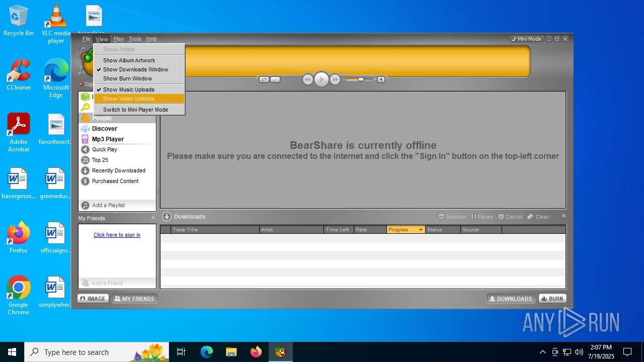The image size is (644, 362).
Task: Open CCleaner desktop shortcut
Action: [x=19, y=74]
